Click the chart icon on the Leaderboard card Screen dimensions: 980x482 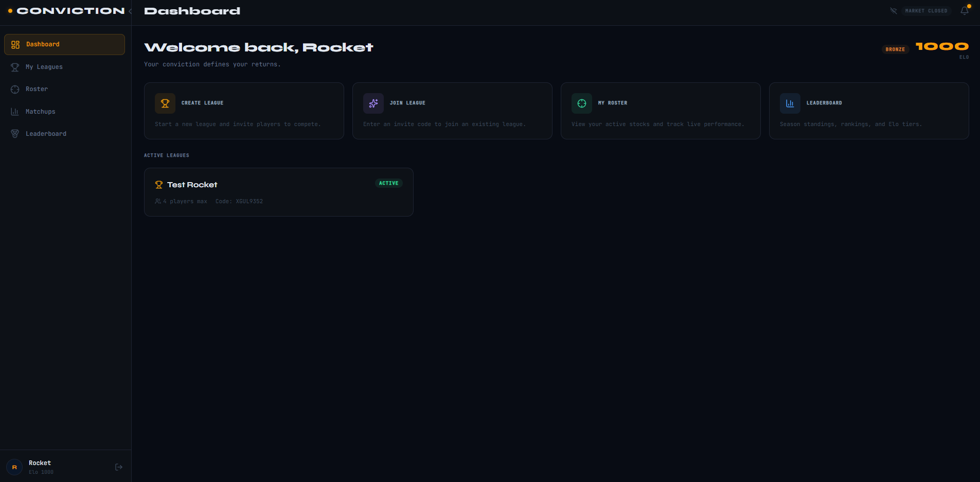click(790, 103)
